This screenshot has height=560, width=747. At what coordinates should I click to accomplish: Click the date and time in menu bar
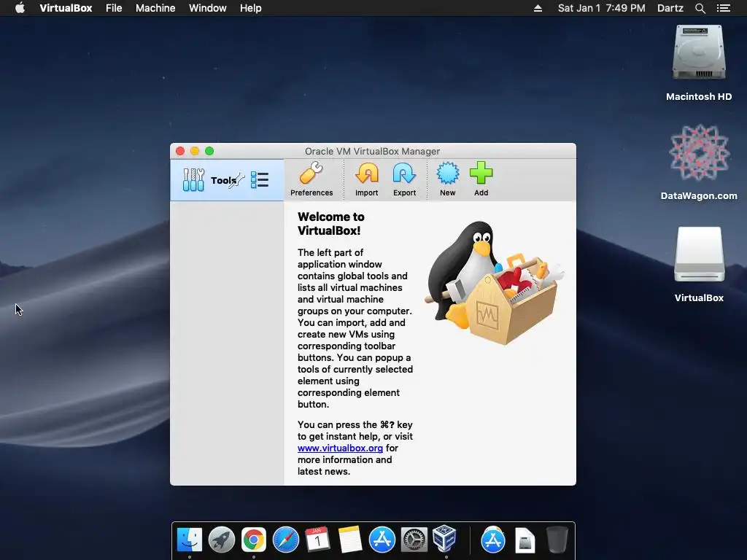(x=601, y=8)
